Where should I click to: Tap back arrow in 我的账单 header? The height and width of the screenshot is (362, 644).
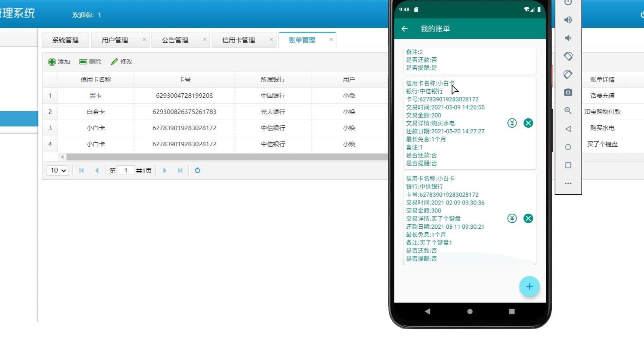pyautogui.click(x=405, y=29)
